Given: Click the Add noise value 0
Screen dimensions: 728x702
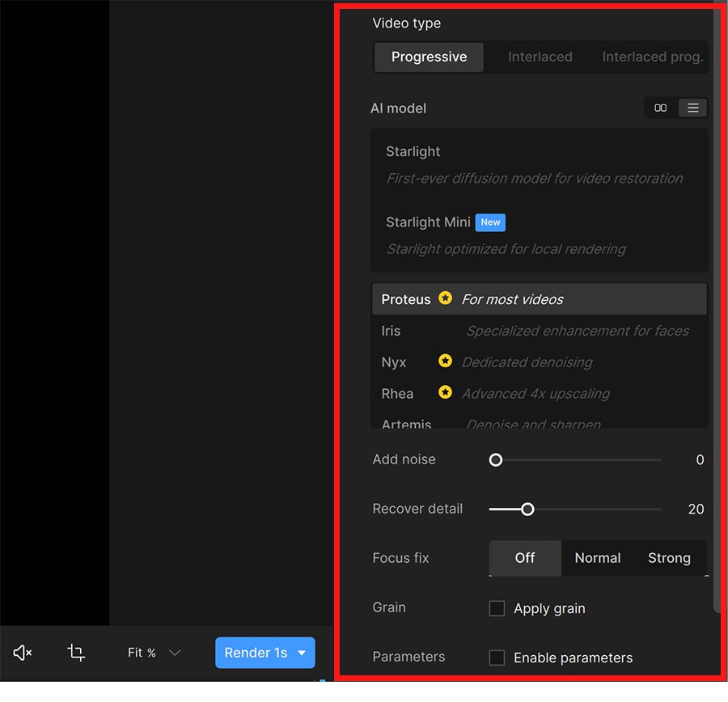Looking at the screenshot, I should point(700,459).
